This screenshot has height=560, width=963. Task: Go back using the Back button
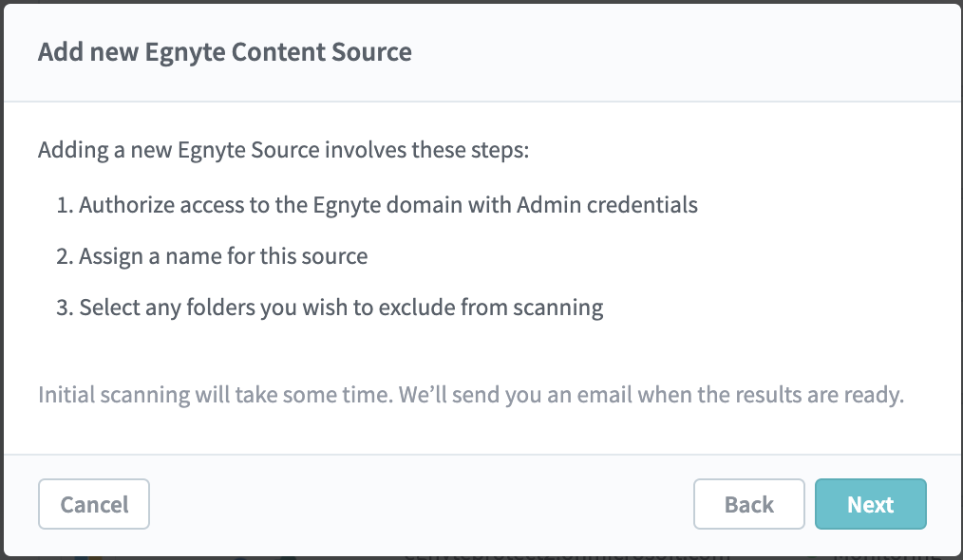748,504
